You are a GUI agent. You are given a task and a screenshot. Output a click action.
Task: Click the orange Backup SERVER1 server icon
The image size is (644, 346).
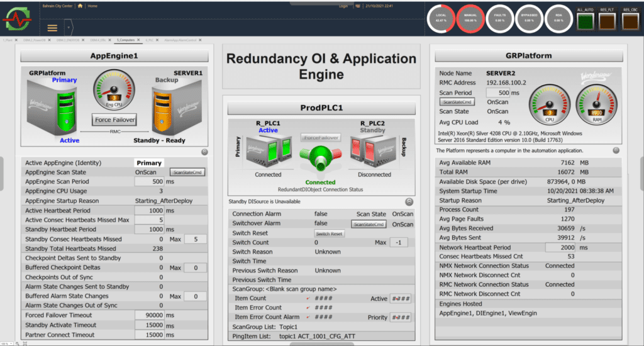tap(177, 107)
